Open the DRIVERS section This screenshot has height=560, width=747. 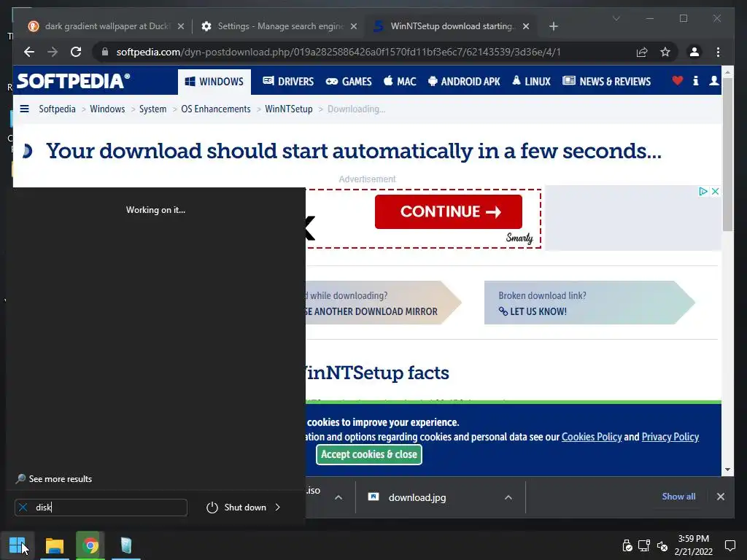(x=288, y=82)
